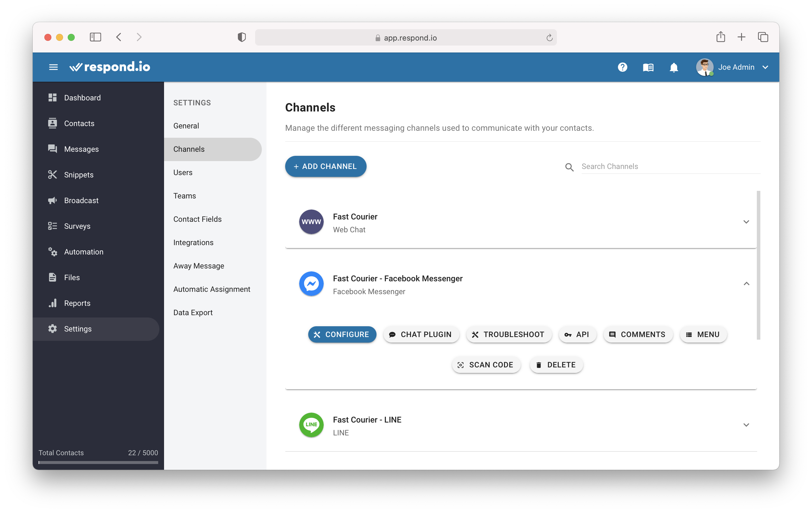Click the notification bell icon
The width and height of the screenshot is (812, 513).
(674, 67)
